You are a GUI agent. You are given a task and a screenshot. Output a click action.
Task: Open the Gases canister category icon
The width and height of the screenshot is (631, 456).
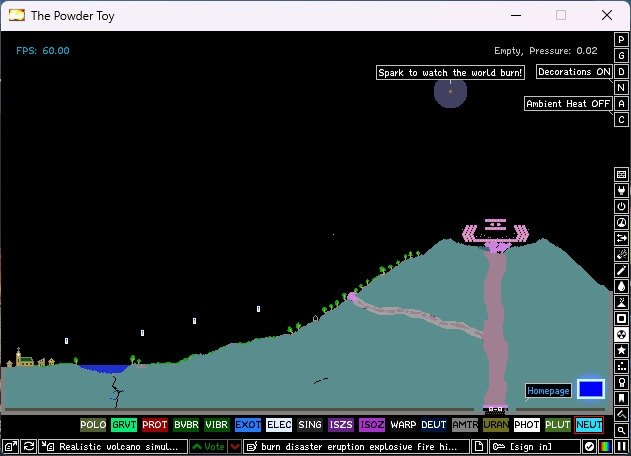(x=621, y=270)
